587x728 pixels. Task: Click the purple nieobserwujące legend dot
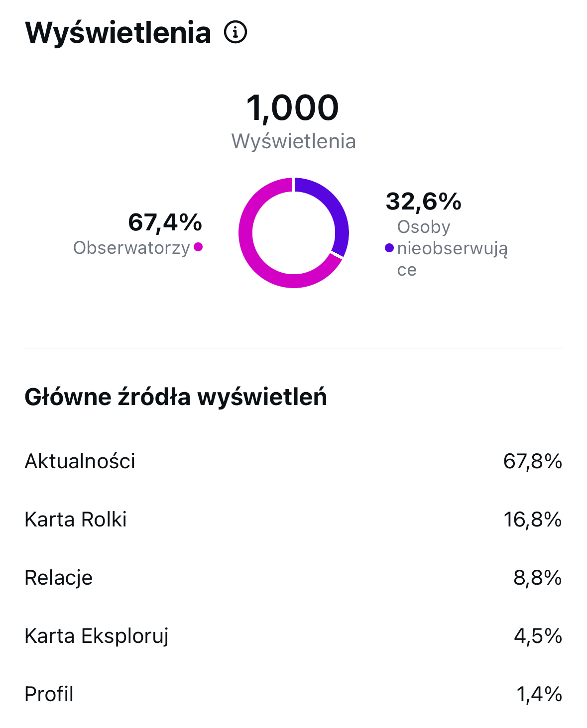[x=389, y=248]
